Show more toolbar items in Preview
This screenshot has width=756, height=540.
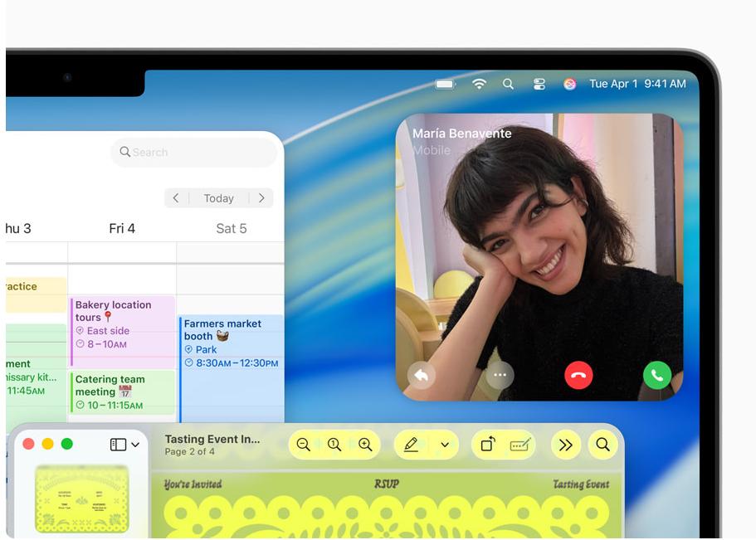tap(566, 445)
